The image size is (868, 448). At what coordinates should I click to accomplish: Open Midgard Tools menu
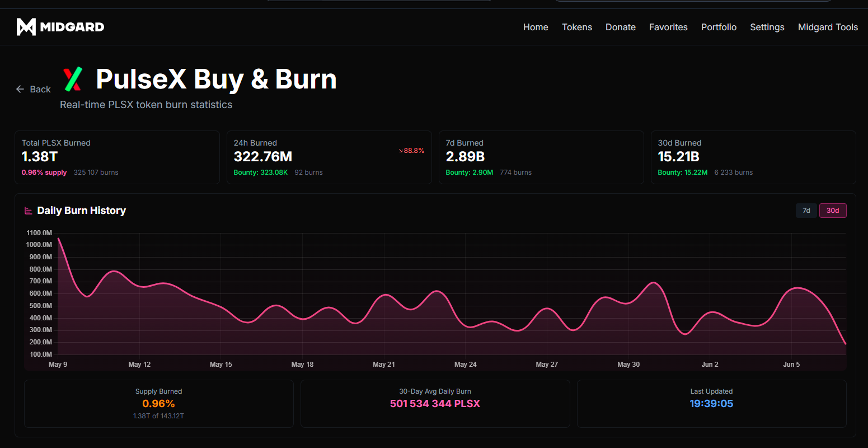click(828, 27)
